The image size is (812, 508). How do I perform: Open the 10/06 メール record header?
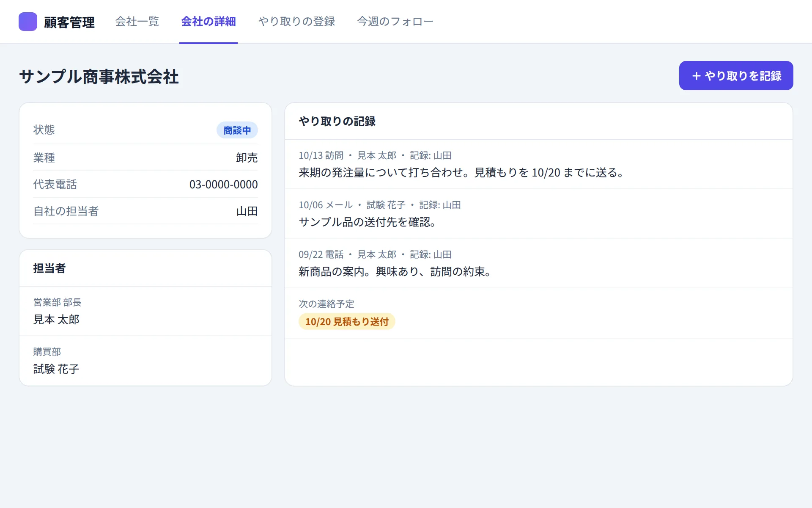(380, 205)
